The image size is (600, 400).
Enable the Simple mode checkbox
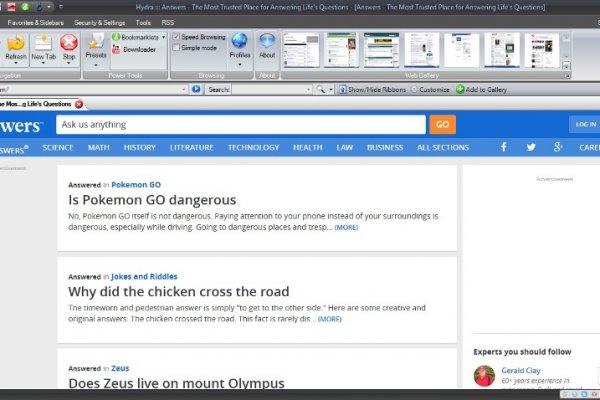point(177,48)
